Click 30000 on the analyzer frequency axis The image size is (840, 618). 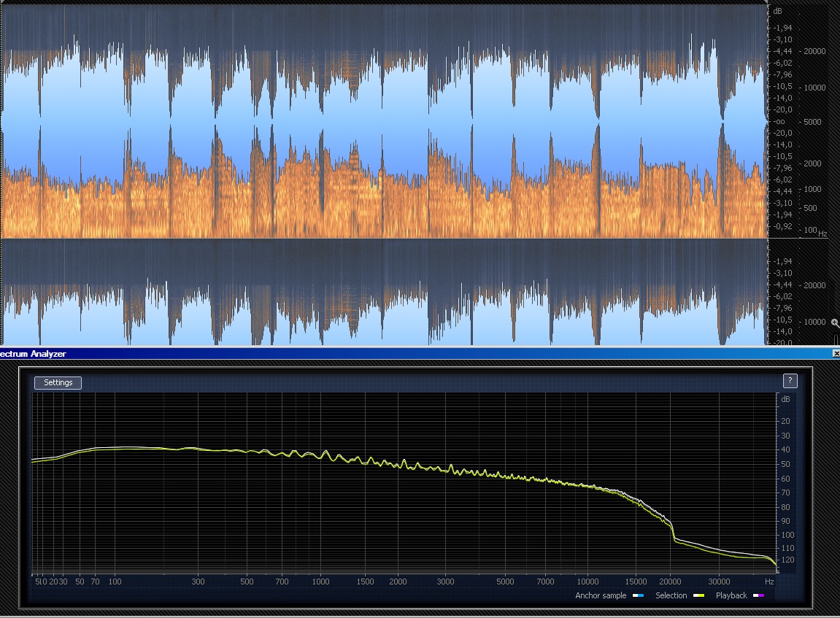click(719, 582)
